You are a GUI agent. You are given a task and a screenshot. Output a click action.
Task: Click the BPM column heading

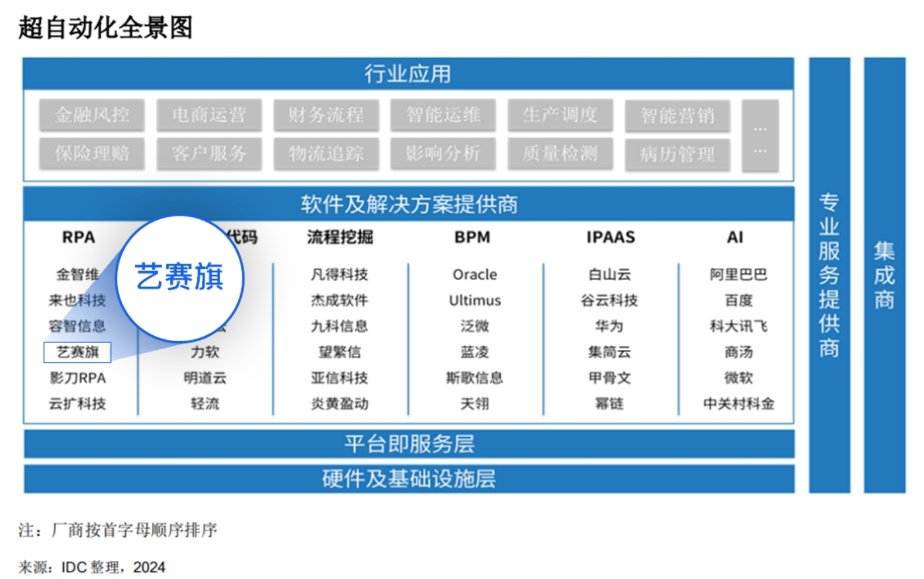tap(473, 237)
